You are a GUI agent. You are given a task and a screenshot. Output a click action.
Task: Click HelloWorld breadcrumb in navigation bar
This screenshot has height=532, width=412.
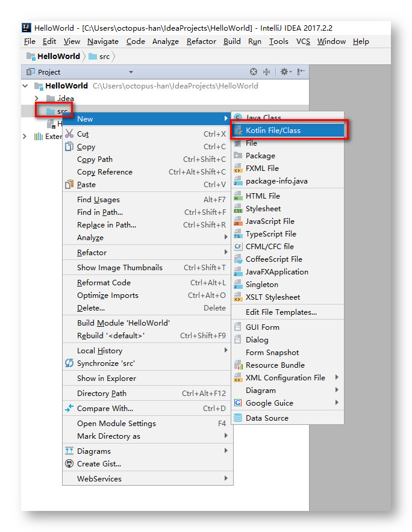pyautogui.click(x=54, y=57)
